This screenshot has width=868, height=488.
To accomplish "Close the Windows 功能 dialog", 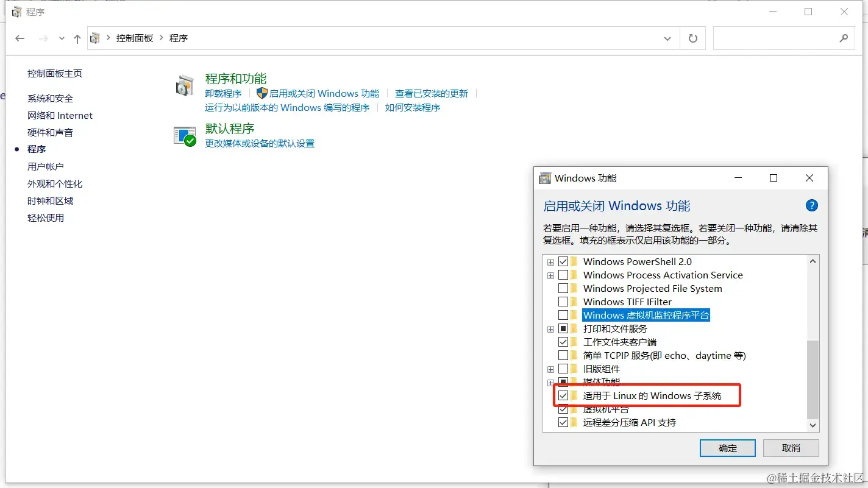I will pyautogui.click(x=809, y=178).
